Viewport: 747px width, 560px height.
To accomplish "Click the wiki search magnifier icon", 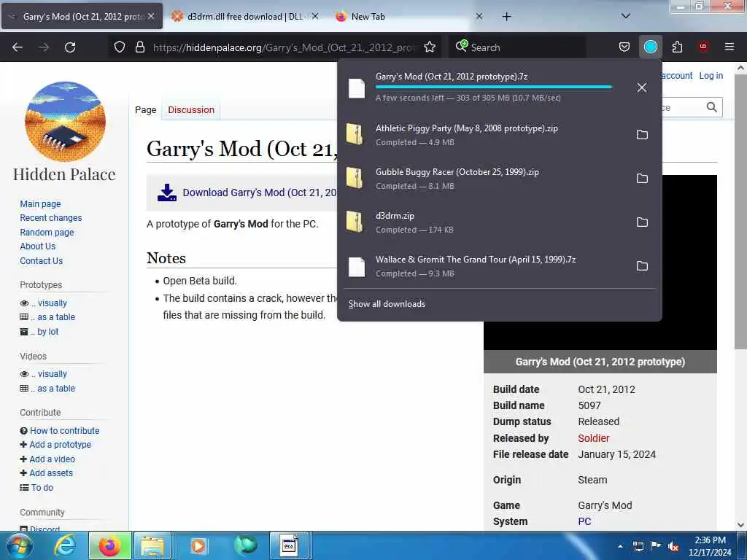I will [x=712, y=108].
